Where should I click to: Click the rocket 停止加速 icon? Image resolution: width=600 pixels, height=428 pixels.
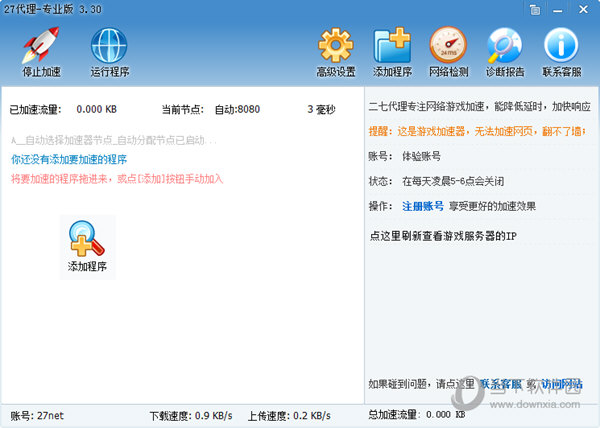41,52
